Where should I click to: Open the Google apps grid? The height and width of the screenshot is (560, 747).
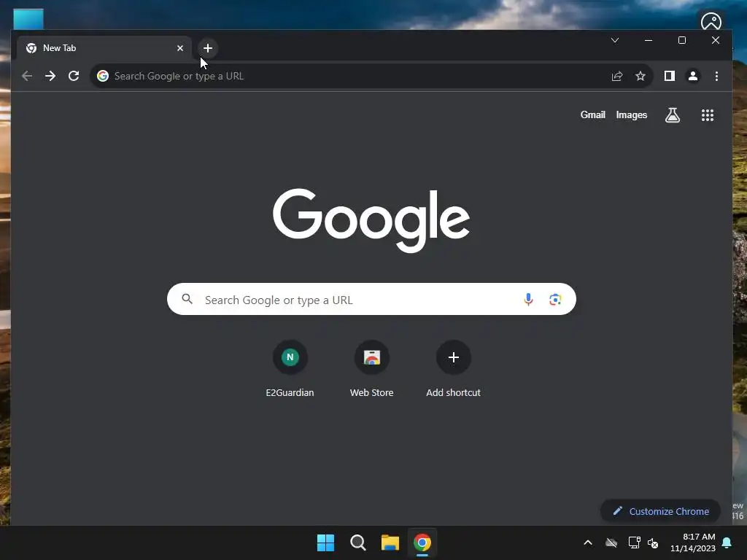coord(708,114)
